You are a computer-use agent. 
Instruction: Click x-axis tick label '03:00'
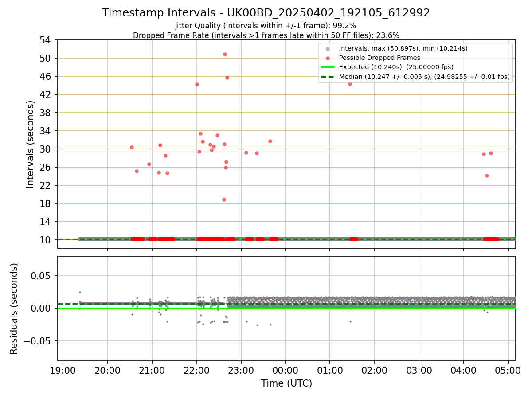coord(419,370)
